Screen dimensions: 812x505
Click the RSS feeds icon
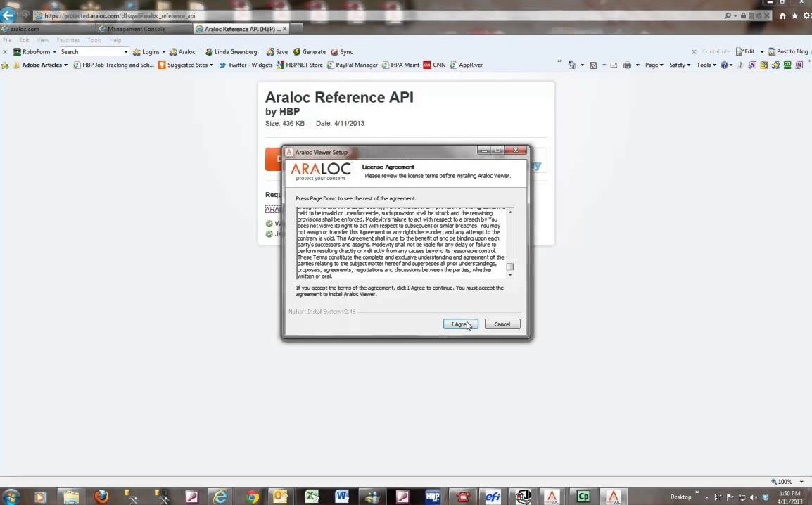pos(593,65)
